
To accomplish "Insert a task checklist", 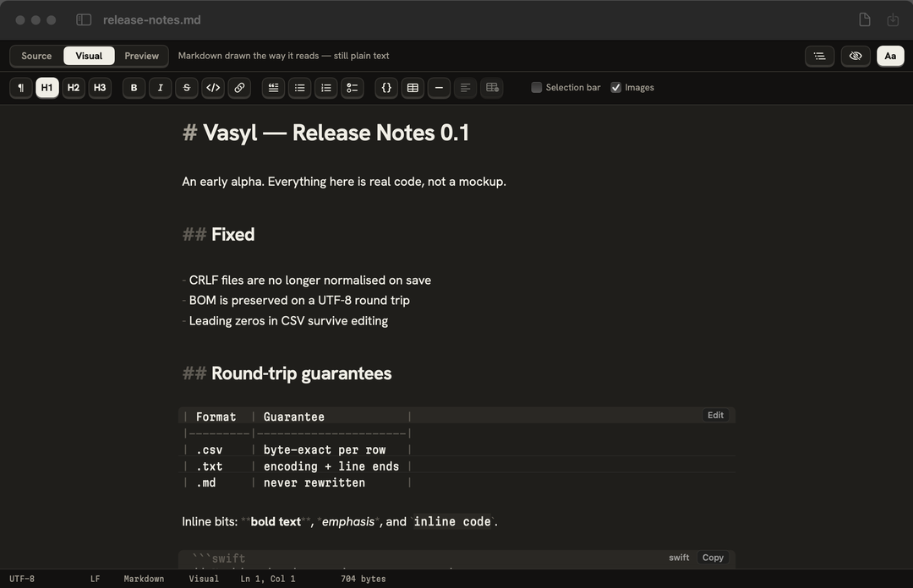I will coord(353,87).
